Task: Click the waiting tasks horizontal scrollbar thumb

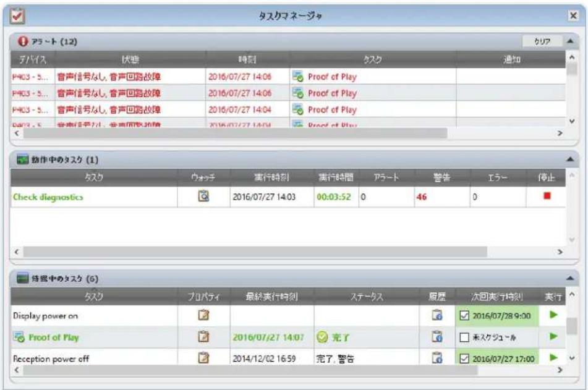Action: pos(250,370)
